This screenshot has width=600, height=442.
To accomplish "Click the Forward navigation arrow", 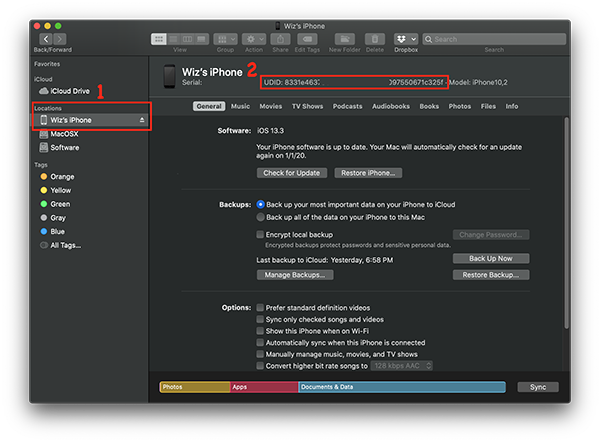I will coord(60,39).
